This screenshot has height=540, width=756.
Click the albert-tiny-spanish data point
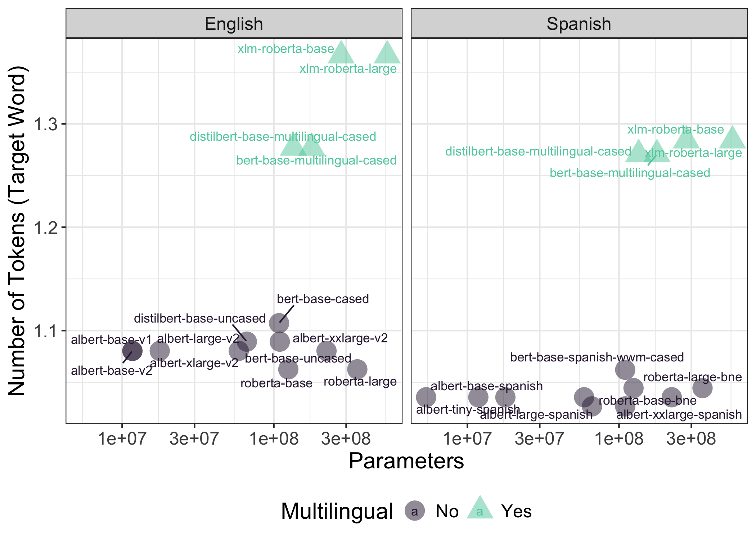click(x=426, y=397)
